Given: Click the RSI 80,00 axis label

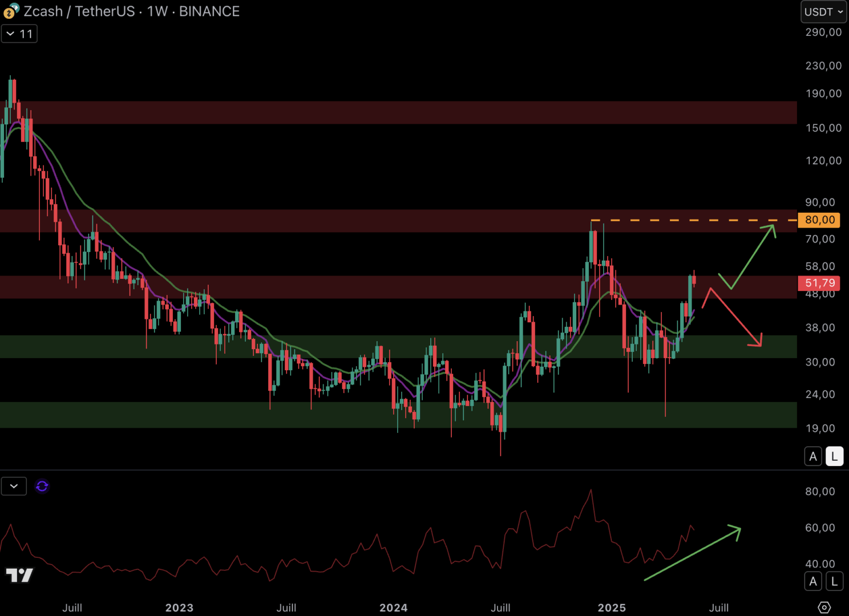Looking at the screenshot, I should pos(820,492).
